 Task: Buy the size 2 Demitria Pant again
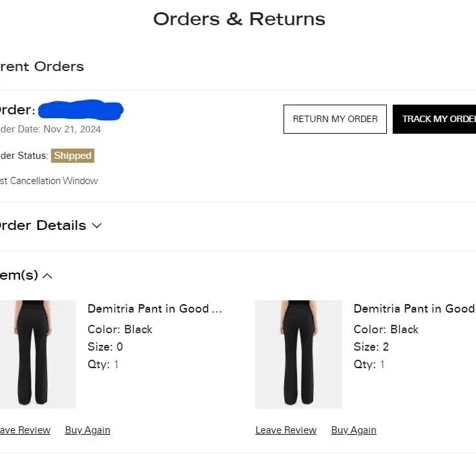coord(354,430)
